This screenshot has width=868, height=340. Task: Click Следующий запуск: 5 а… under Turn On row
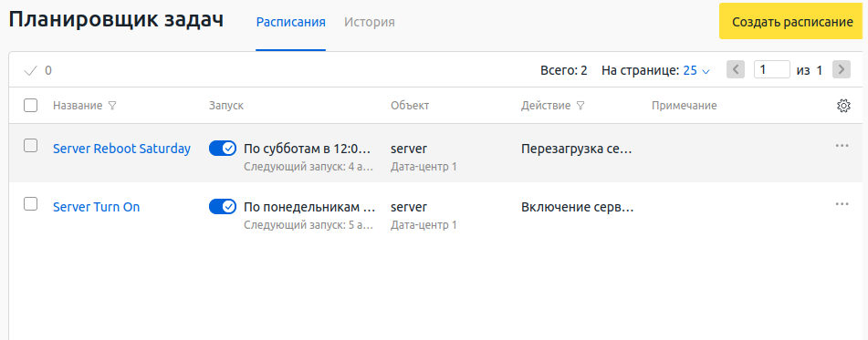point(309,224)
